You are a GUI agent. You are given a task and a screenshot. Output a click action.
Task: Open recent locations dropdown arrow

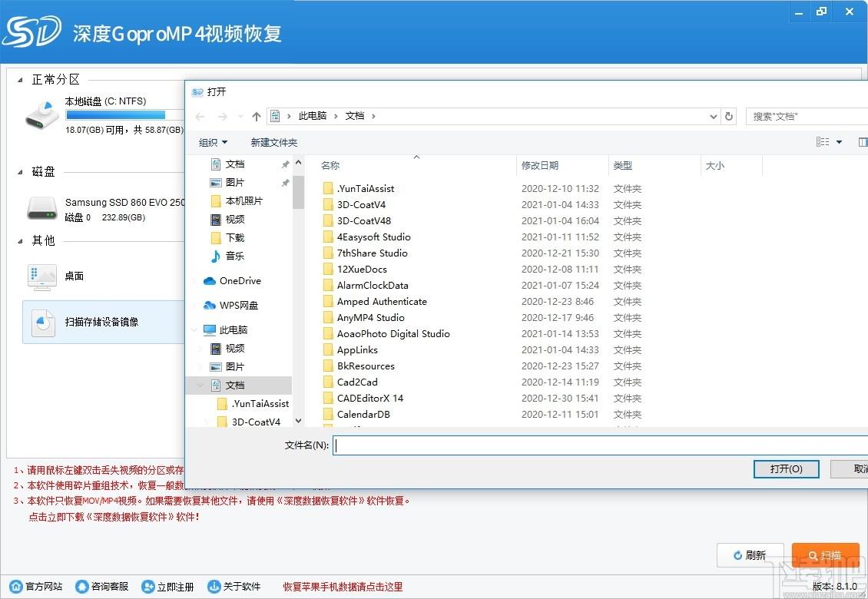coord(240,116)
